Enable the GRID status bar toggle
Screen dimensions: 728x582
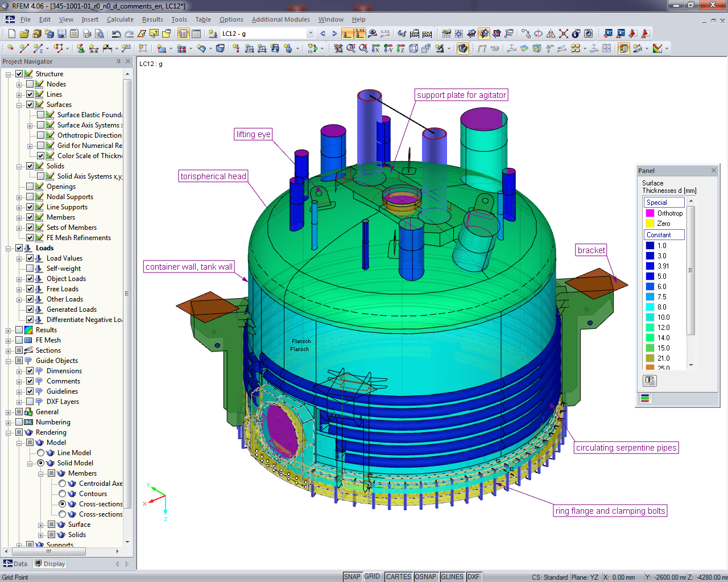click(x=373, y=576)
